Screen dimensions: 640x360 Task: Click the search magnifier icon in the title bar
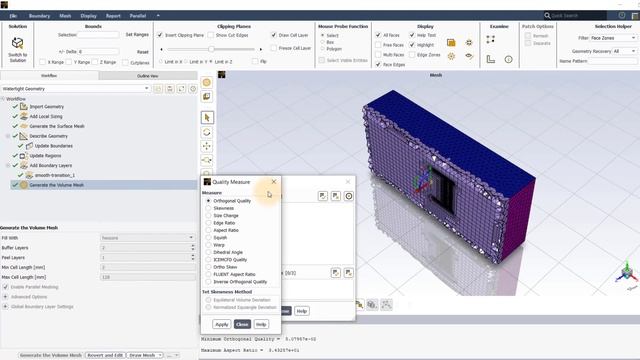(x=547, y=16)
